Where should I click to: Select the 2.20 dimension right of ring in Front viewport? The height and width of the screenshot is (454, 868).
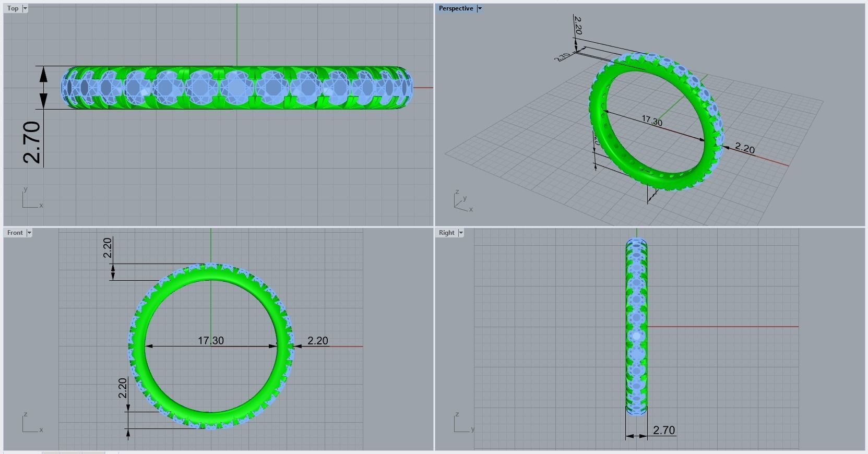tap(318, 340)
